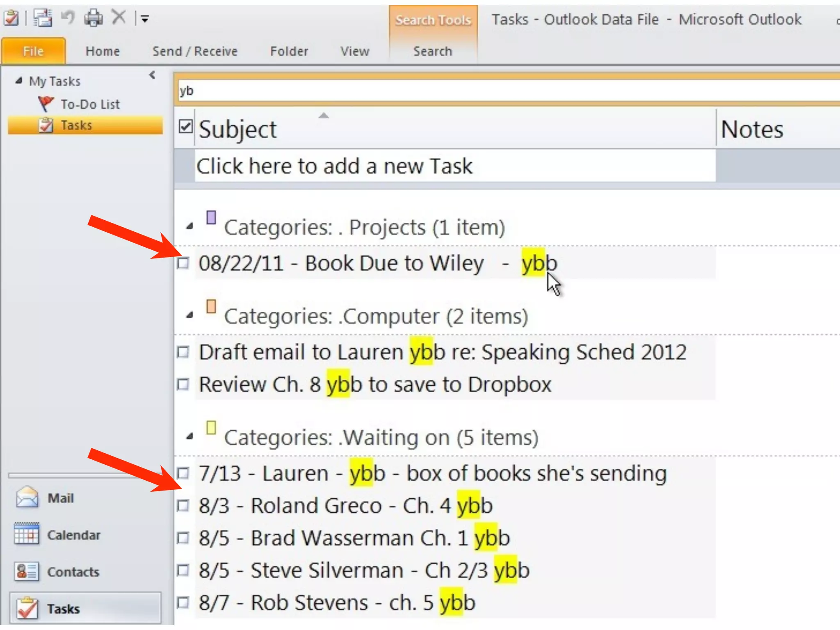Collapse the Projects category group
Viewport: 840px width, 630px height.
(x=189, y=226)
